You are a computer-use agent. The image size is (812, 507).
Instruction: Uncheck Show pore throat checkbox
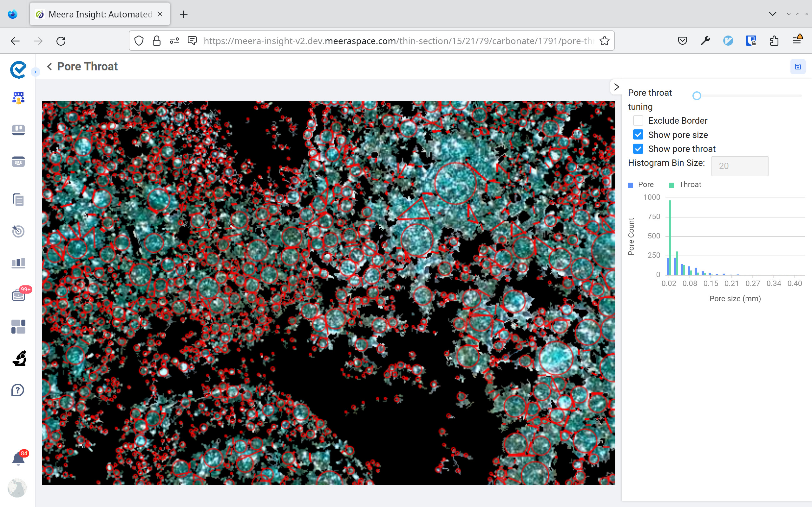[638, 148]
